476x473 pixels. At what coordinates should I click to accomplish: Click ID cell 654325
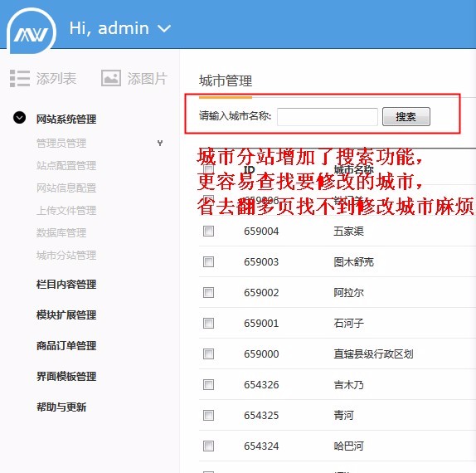click(x=261, y=416)
